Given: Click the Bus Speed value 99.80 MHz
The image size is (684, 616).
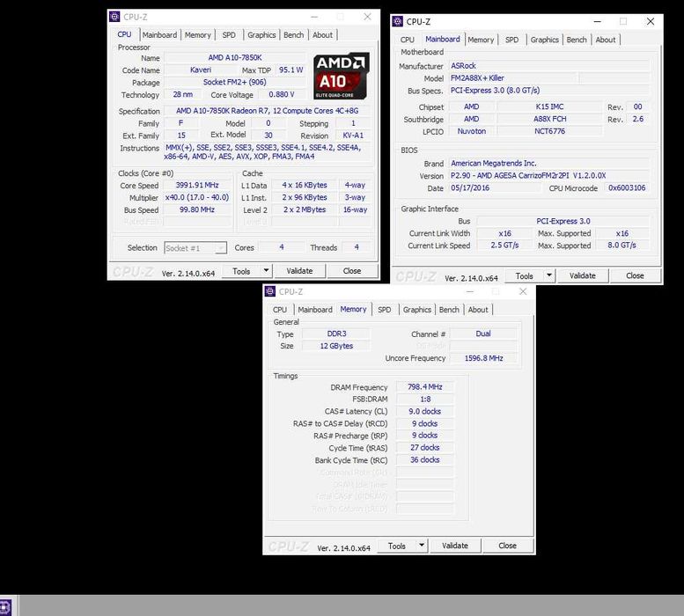Looking at the screenshot, I should (197, 209).
